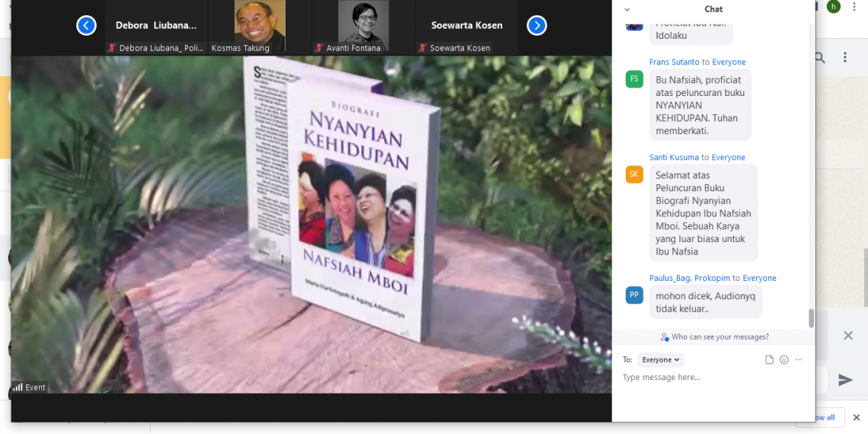Open the emoji picker in chat
868x434 pixels.
coord(783,360)
